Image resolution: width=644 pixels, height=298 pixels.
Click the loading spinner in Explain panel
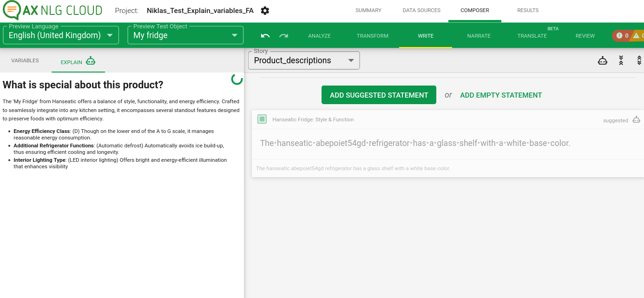237,79
